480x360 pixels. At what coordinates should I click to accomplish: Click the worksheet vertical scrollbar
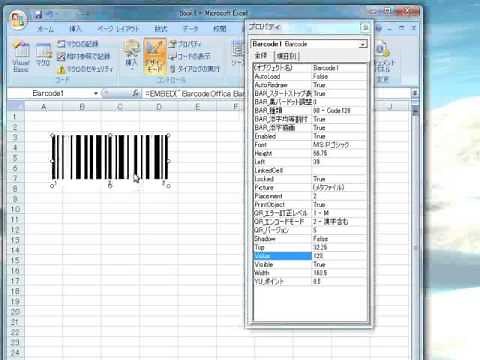click(415, 233)
